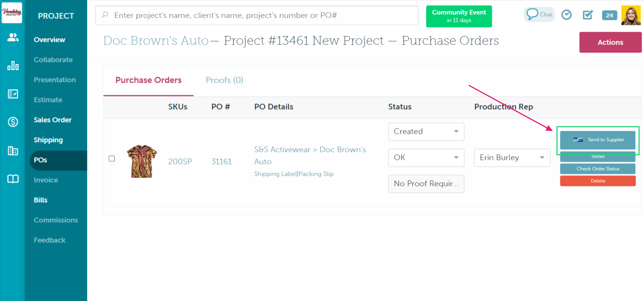Open the checklist tasks sidebar icon
The width and height of the screenshot is (644, 301).
coord(13,94)
